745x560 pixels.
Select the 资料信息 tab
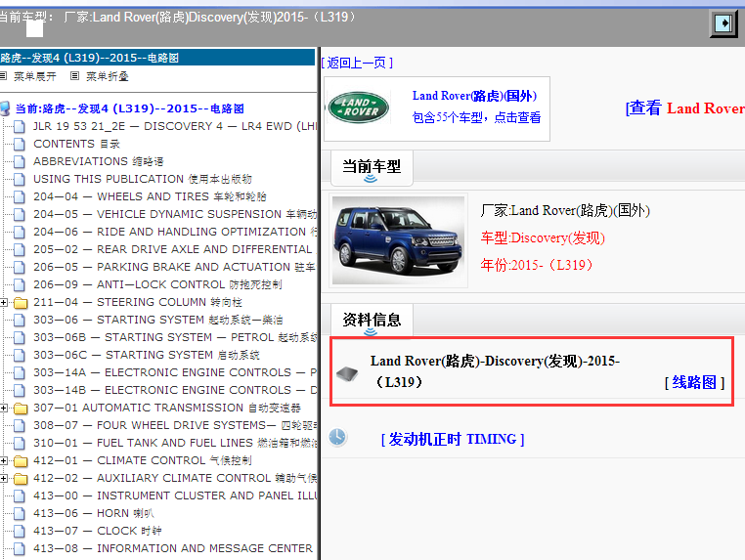[372, 321]
